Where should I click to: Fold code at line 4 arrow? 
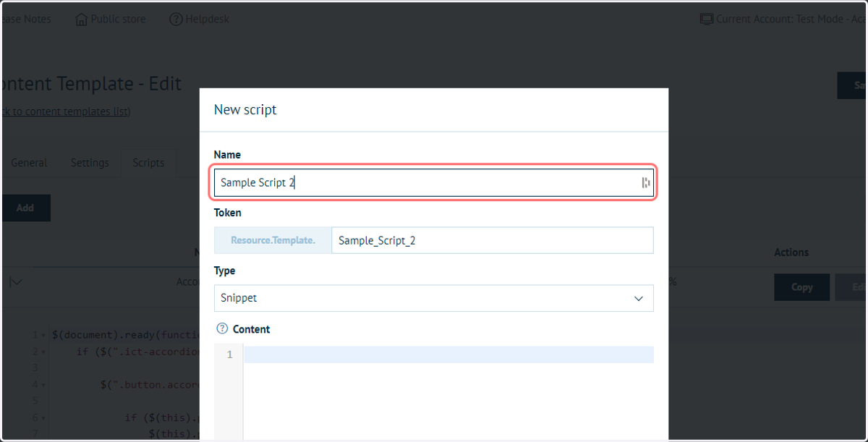click(43, 385)
